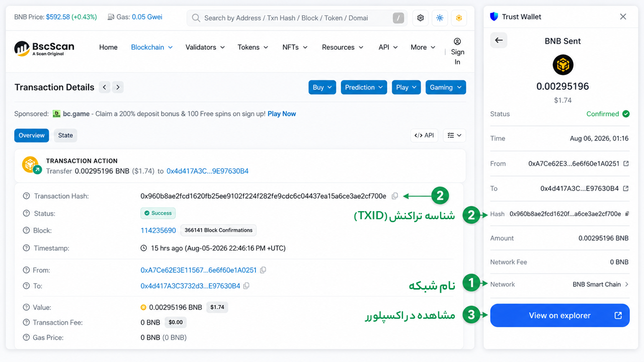Click Sign In
Viewport: 644px width, 362px height.
tap(457, 51)
